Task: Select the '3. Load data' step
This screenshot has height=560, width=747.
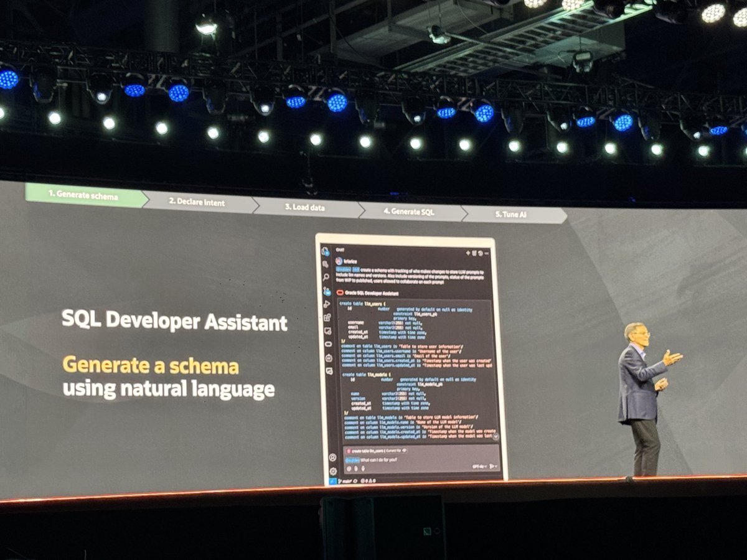Action: click(305, 207)
